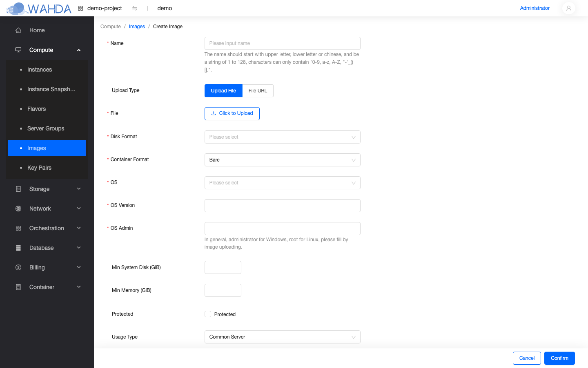Open Instance Snapshots menu item

click(47, 89)
